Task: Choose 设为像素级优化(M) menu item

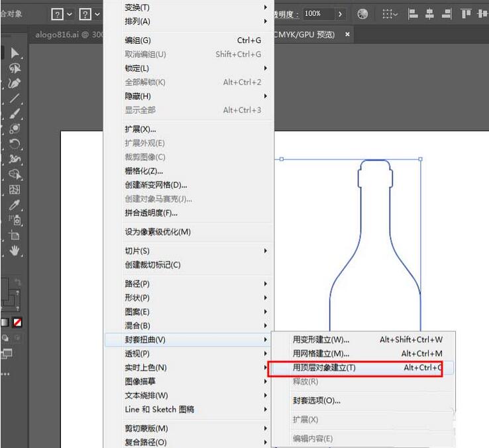Action: [189, 232]
